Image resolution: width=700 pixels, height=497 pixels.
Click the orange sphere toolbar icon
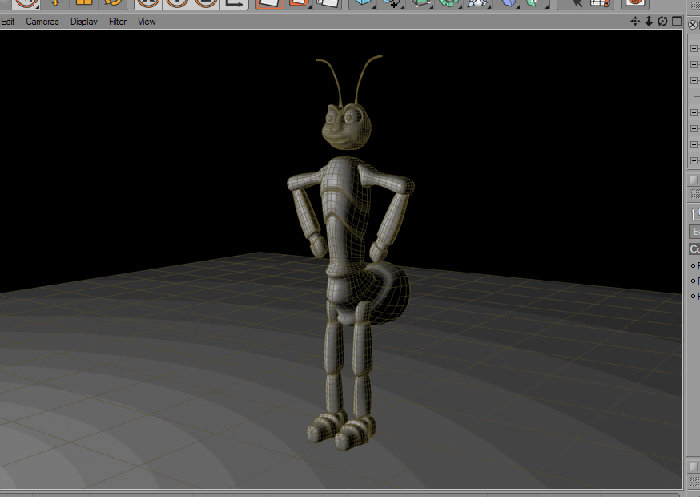635,4
